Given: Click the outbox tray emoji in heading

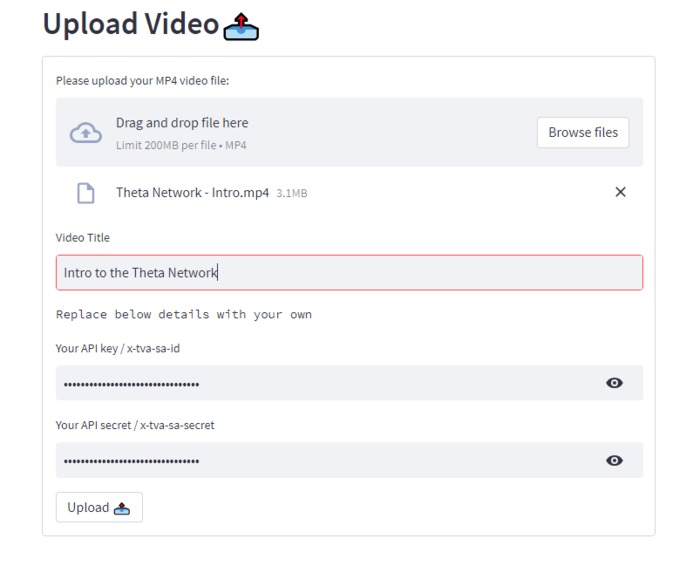Looking at the screenshot, I should coord(241,27).
